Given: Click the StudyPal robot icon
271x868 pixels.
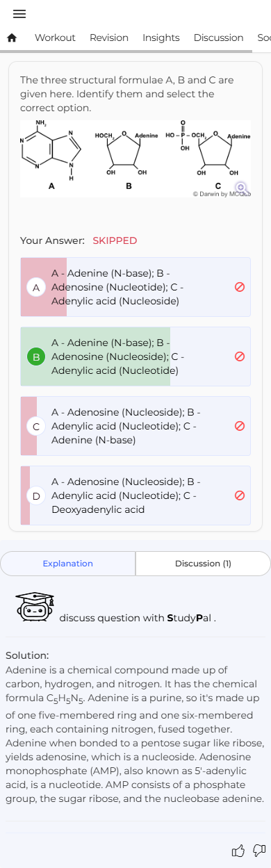Looking at the screenshot, I should pyautogui.click(x=35, y=608).
